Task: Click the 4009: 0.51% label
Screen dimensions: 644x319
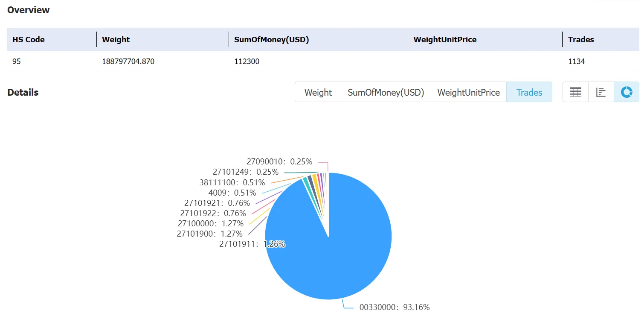Action: point(232,193)
